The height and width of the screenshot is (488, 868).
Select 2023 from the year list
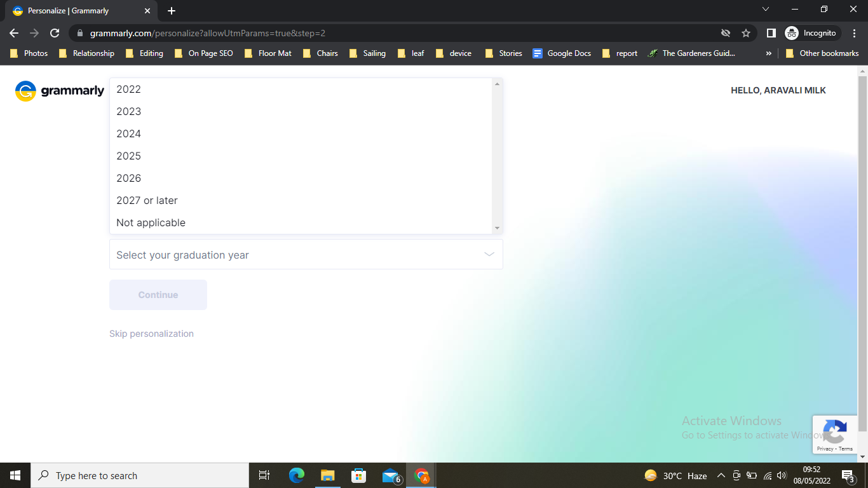[x=301, y=112]
